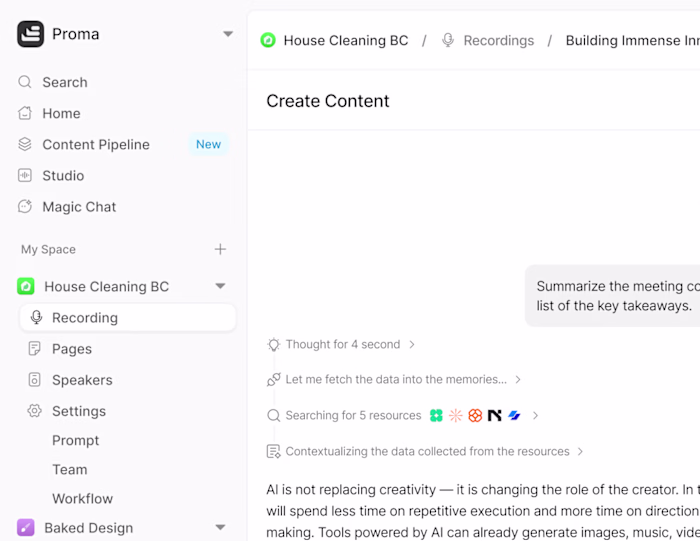
Task: Click the Search magnifier icon in sidebar
Action: point(25,82)
